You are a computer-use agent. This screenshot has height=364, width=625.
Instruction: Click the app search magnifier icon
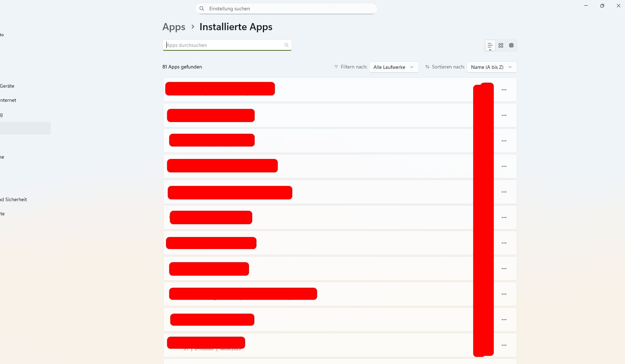[x=286, y=45]
